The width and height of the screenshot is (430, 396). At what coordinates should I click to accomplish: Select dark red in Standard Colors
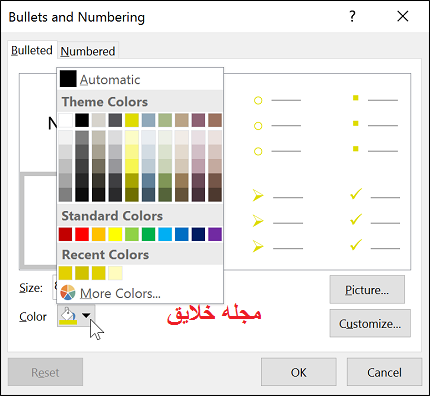coord(65,234)
